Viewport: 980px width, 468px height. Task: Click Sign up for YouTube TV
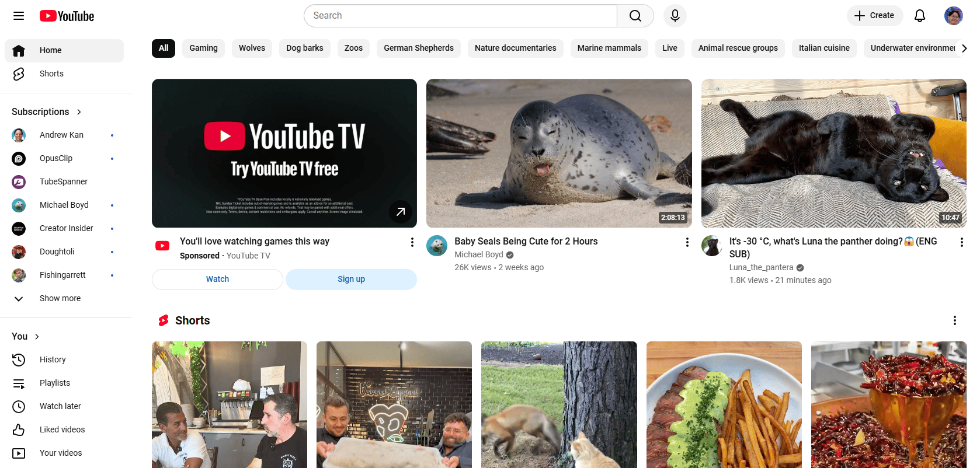point(351,279)
